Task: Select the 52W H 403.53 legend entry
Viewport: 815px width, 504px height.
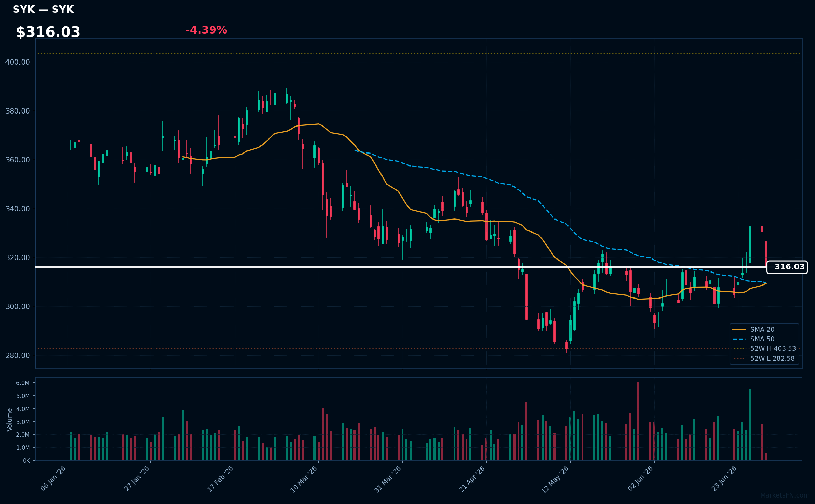Action: (x=764, y=348)
